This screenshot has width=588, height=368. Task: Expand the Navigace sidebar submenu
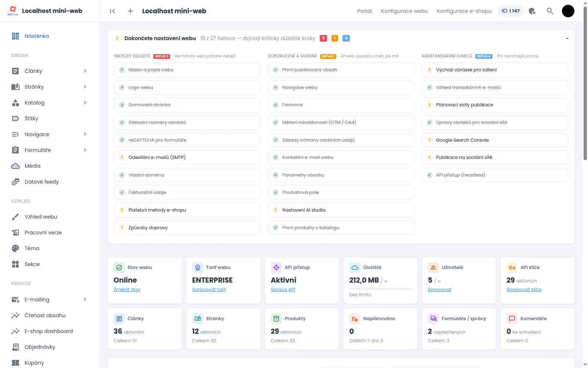tap(85, 134)
